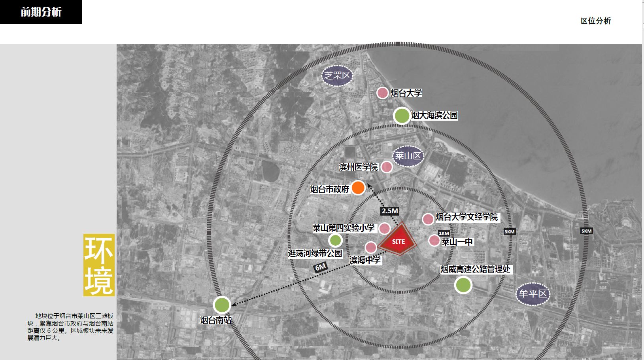Click the 烟威高速公路管理处 label

point(476,269)
